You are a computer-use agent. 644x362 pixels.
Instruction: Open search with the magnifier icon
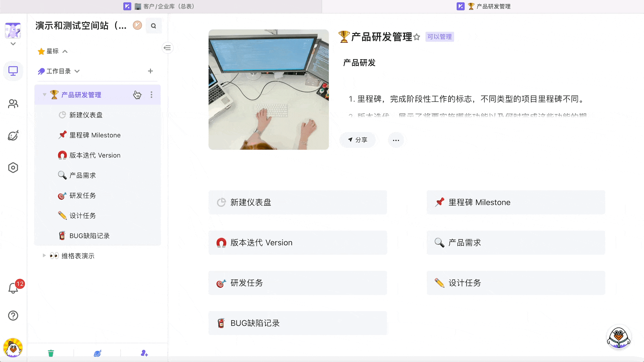154,26
